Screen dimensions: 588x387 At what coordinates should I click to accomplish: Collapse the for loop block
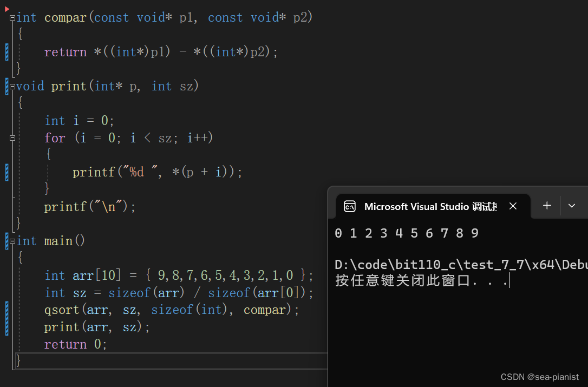click(x=12, y=137)
